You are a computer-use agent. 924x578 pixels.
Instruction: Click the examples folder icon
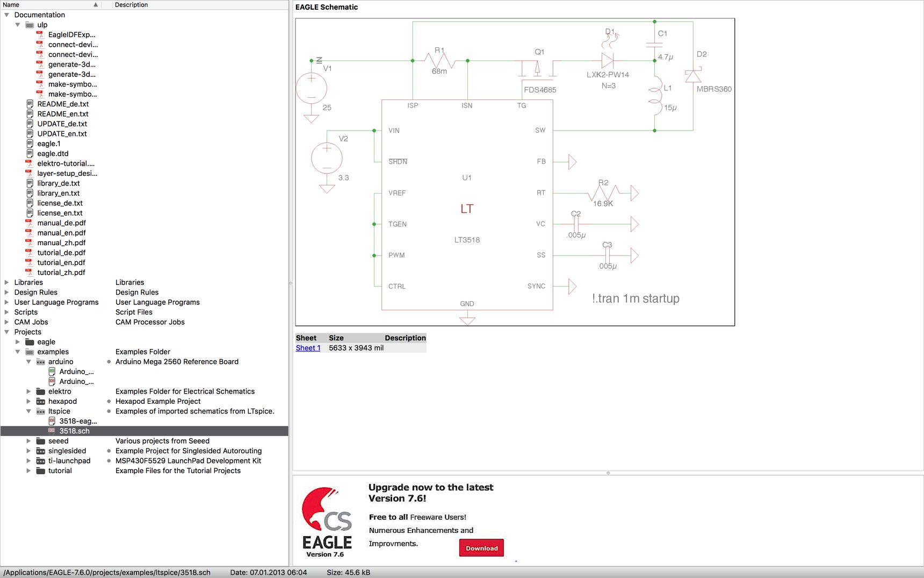coord(30,352)
